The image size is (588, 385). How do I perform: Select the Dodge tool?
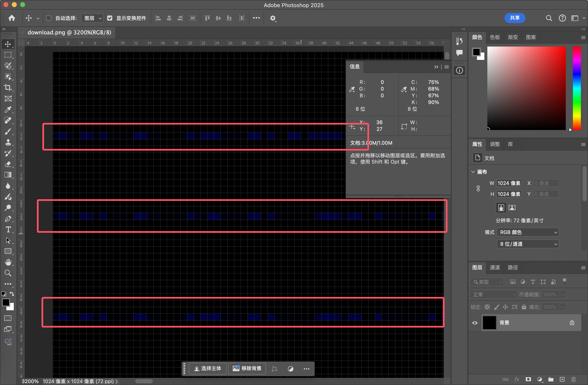tap(8, 208)
